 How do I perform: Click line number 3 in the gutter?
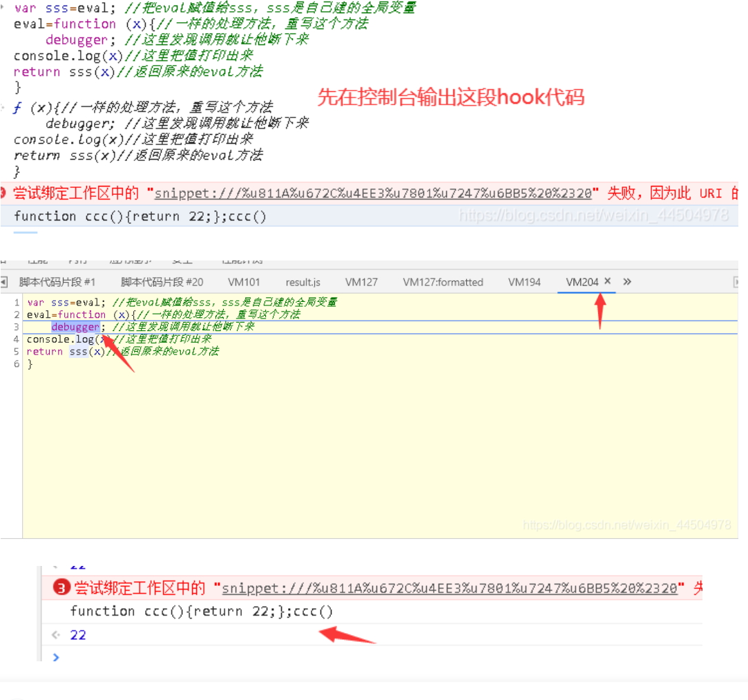(17, 327)
